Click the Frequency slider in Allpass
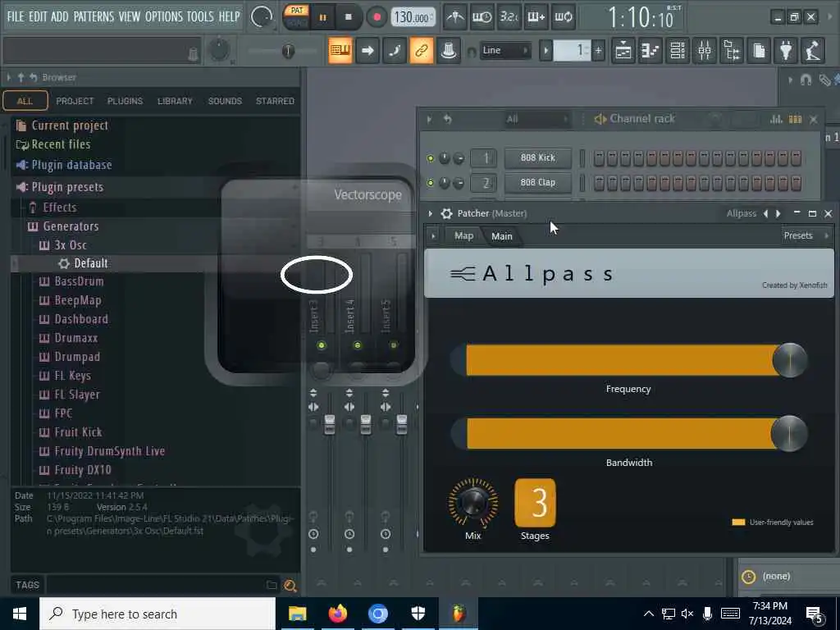 [628, 361]
